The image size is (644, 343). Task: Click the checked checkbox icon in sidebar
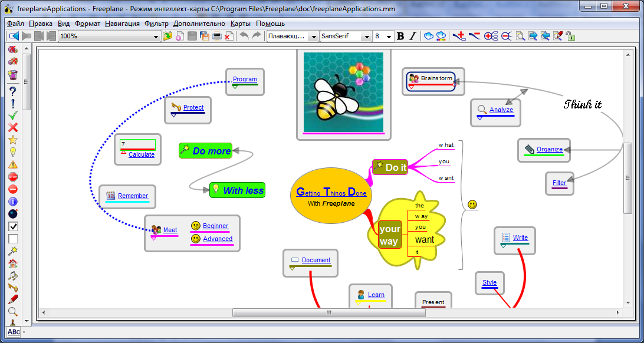tap(13, 226)
